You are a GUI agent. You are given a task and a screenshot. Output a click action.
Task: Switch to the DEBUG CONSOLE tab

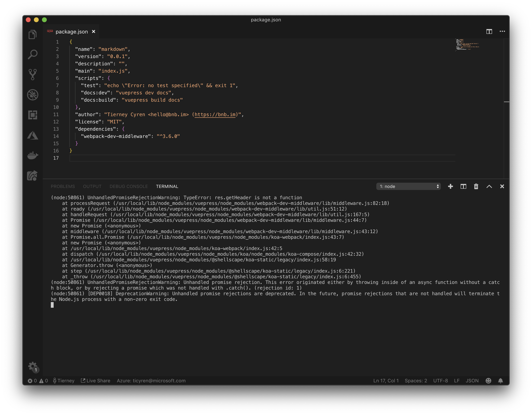click(129, 186)
